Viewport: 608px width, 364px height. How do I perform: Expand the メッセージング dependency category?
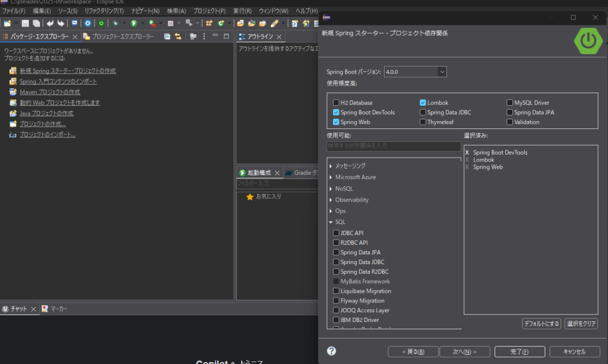330,166
